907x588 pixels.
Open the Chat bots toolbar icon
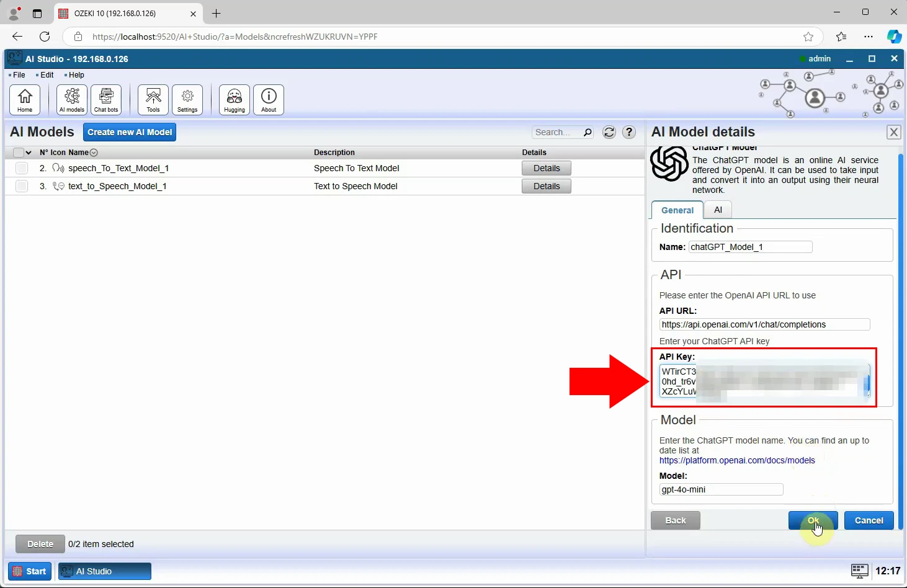click(x=106, y=100)
